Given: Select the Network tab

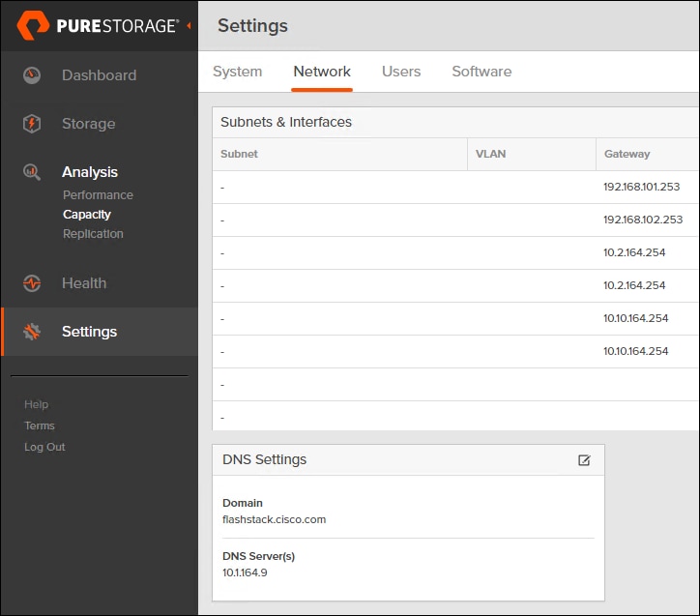Looking at the screenshot, I should click(x=322, y=72).
